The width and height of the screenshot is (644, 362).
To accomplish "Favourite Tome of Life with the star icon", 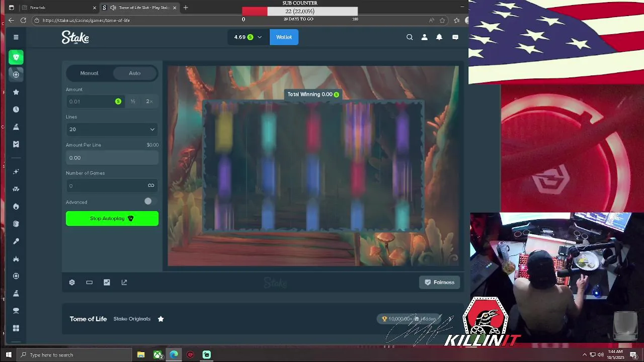I will 161,319.
